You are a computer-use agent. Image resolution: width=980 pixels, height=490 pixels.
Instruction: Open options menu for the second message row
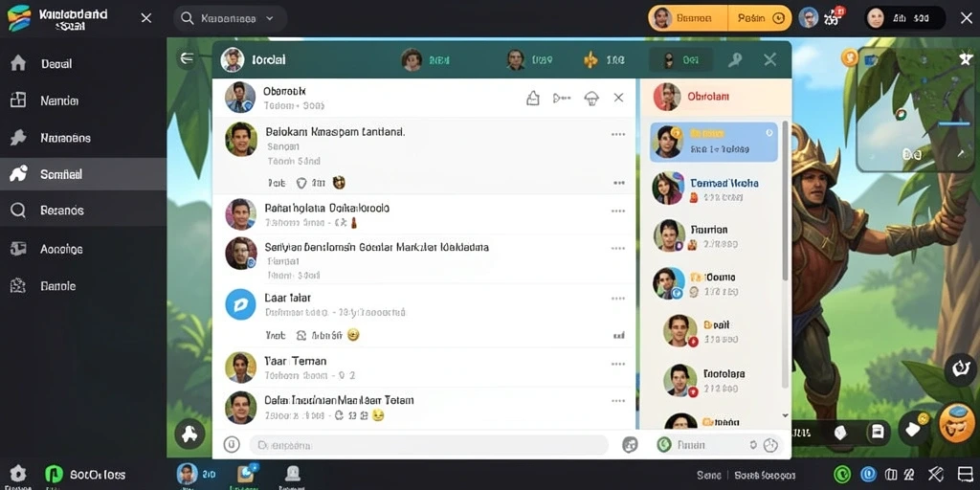pos(618,211)
